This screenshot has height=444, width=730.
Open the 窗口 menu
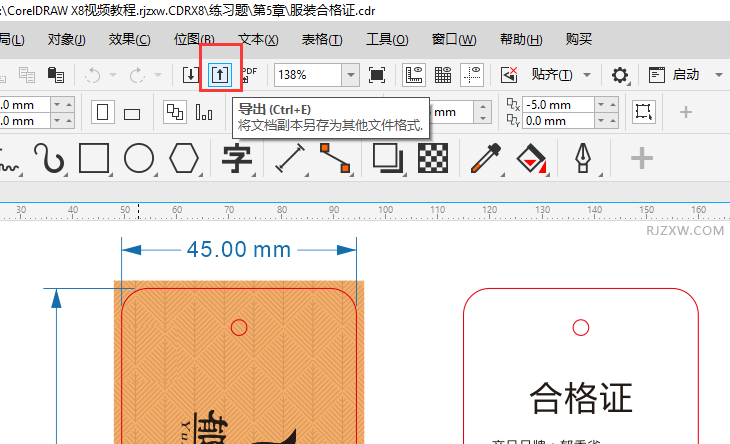(454, 40)
